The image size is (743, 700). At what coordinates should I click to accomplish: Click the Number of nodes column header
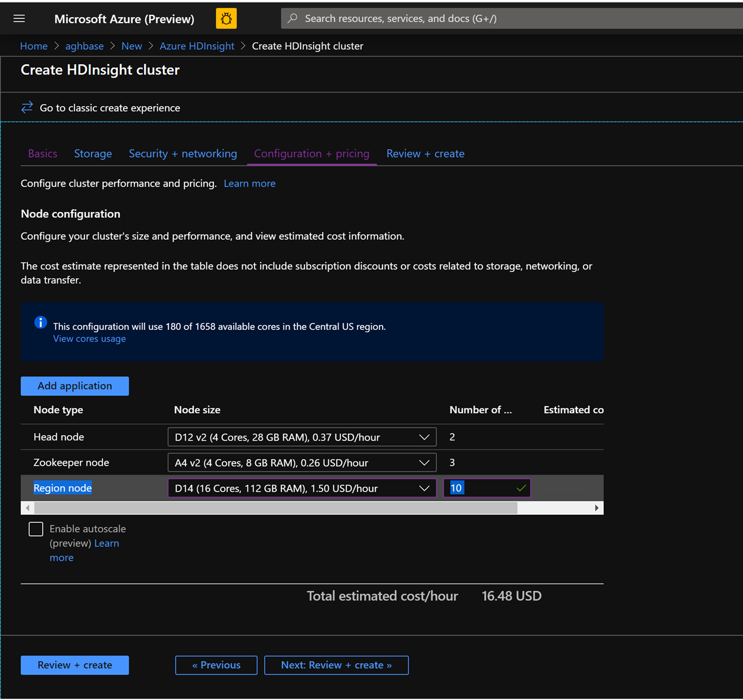[x=480, y=410]
